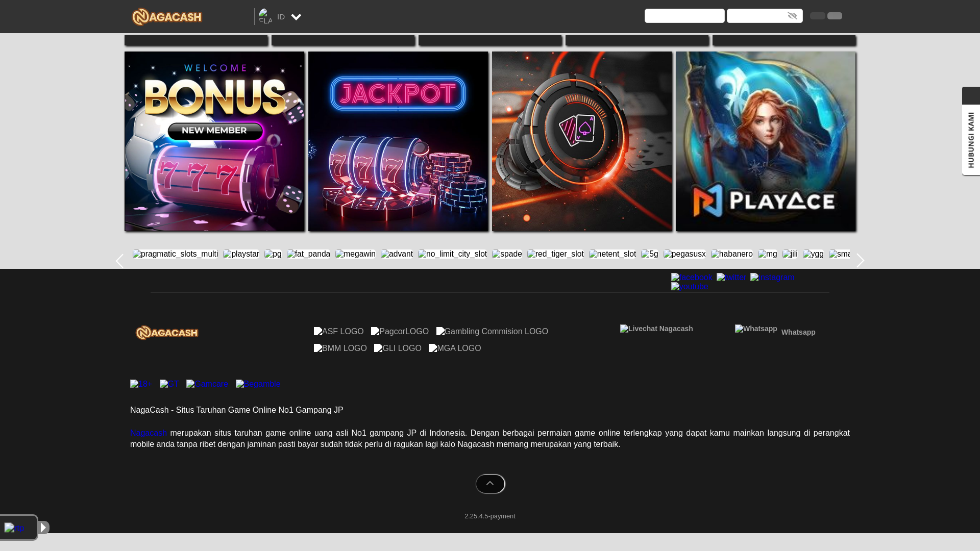980x551 pixels.
Task: Toggle password visibility eye icon
Action: pyautogui.click(x=792, y=16)
